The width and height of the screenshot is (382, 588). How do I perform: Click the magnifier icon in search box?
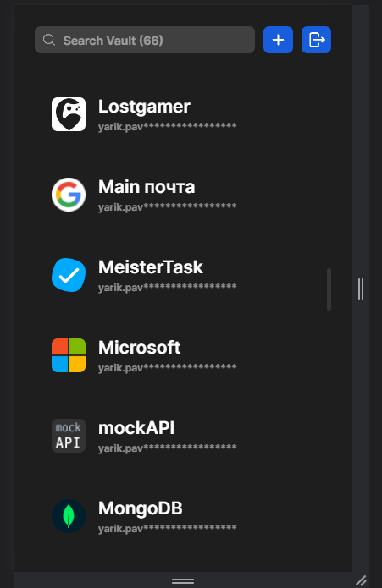click(49, 40)
